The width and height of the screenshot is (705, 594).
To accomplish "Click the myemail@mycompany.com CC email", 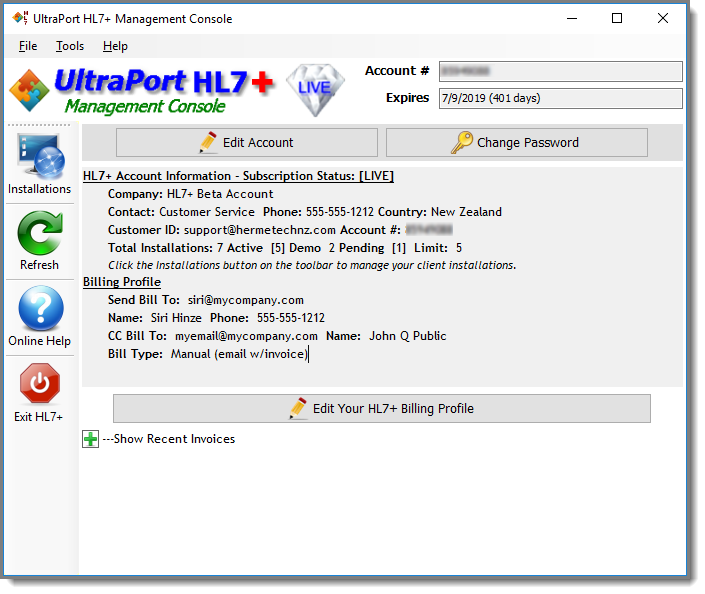I will tap(246, 336).
